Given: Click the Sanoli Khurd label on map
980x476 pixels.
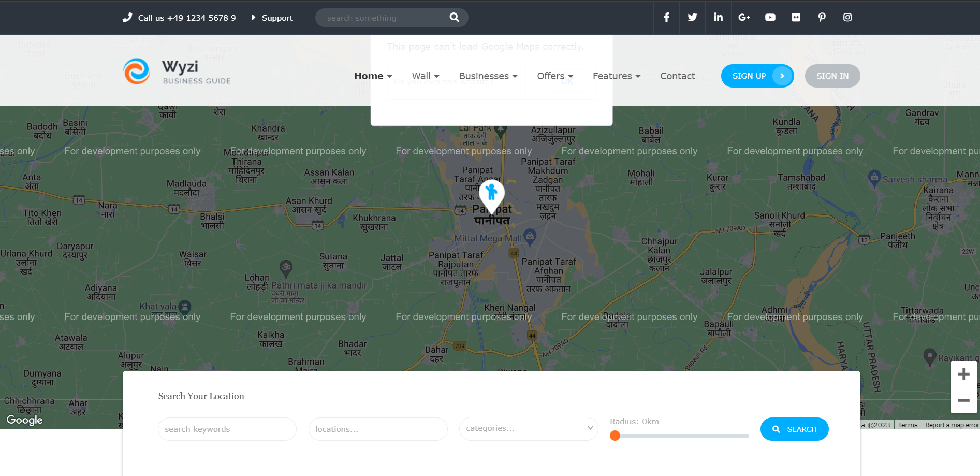Looking at the screenshot, I should coord(780,224).
